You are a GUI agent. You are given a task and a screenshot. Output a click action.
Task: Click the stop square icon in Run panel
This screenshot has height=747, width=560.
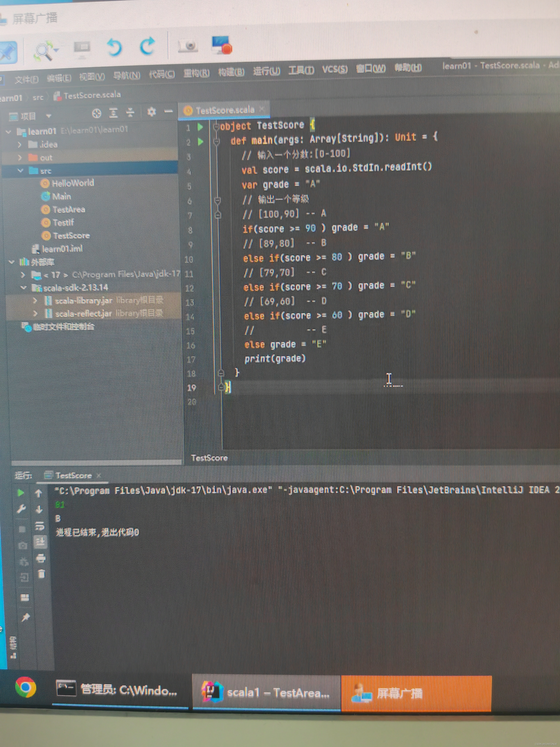[22, 529]
